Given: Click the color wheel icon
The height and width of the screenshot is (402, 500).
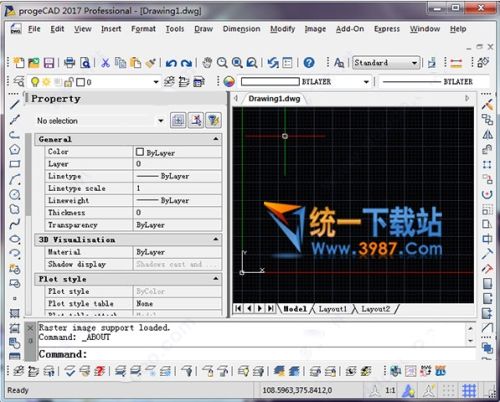Looking at the screenshot, I should tap(229, 82).
